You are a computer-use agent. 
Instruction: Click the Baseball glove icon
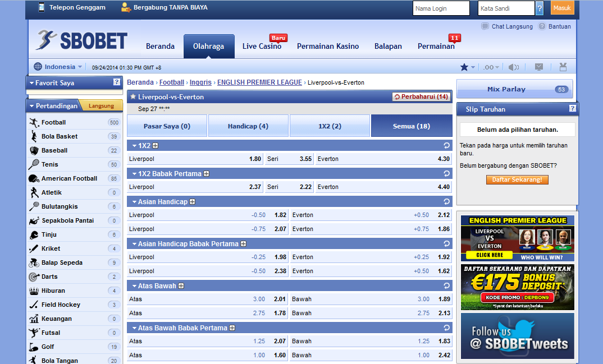(x=34, y=150)
